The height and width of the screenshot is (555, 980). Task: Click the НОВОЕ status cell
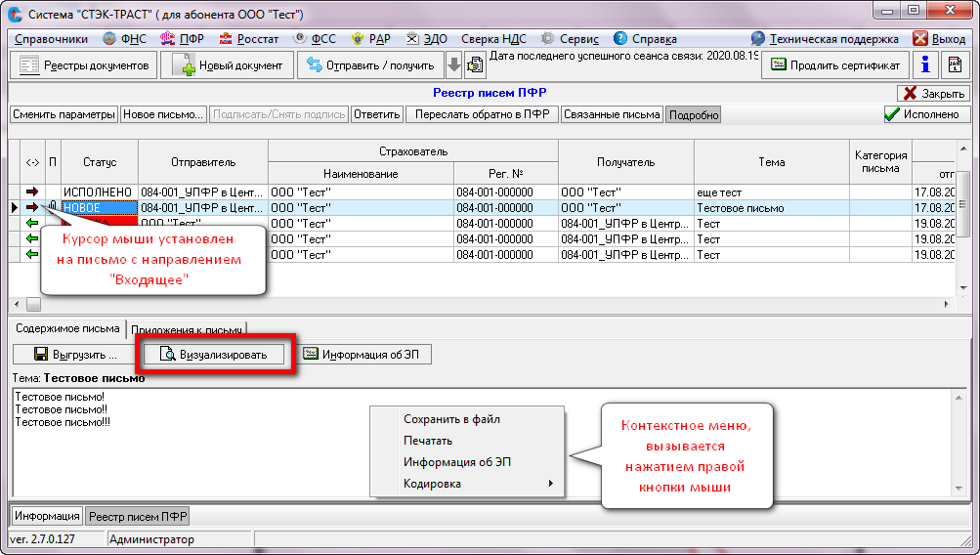pos(100,207)
